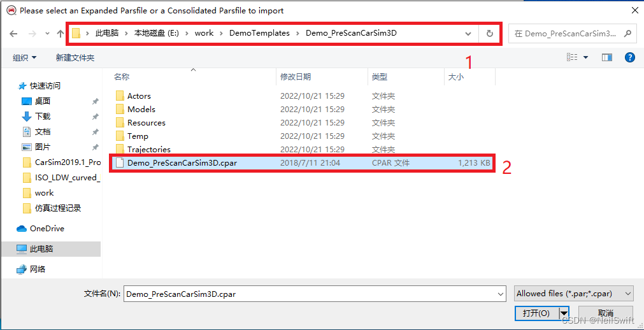Close the import dialog window

[x=634, y=11]
